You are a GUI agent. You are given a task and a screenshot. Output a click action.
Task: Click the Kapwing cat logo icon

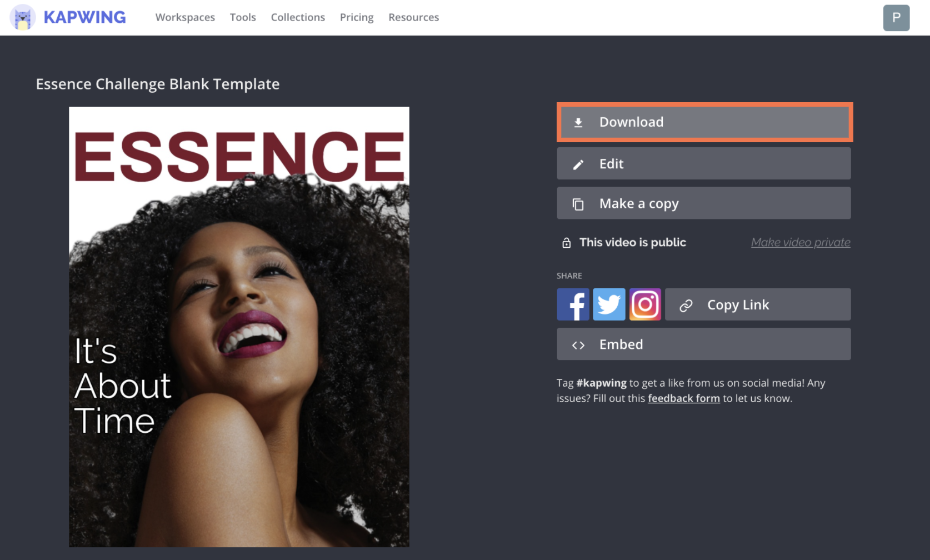23,17
